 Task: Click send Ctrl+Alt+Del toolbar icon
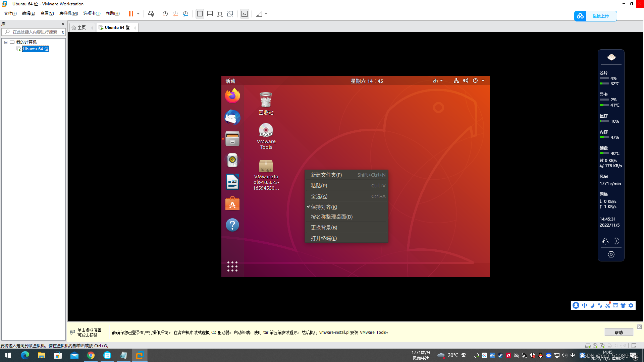(151, 14)
